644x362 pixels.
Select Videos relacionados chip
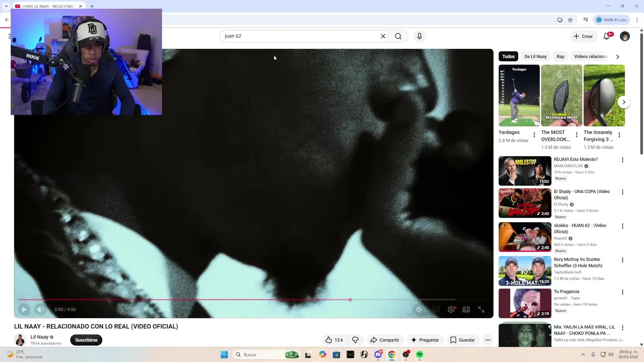[591, 56]
